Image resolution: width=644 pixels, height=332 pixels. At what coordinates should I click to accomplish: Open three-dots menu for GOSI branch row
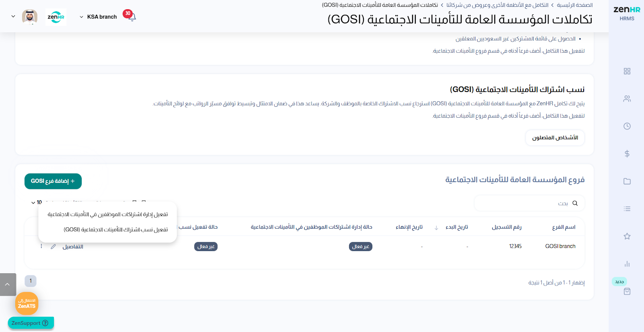41,246
